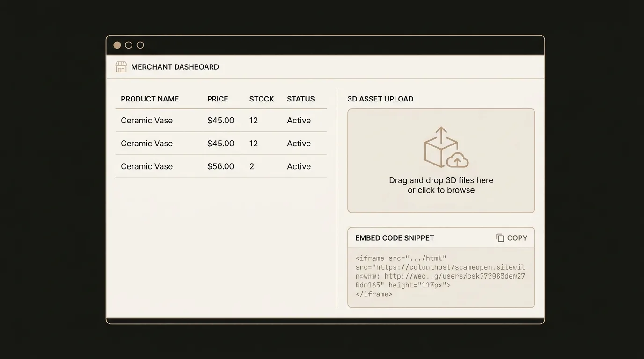This screenshot has width=644, height=359.
Task: Click the first code line starting with <iframe src=
Action: click(401, 258)
